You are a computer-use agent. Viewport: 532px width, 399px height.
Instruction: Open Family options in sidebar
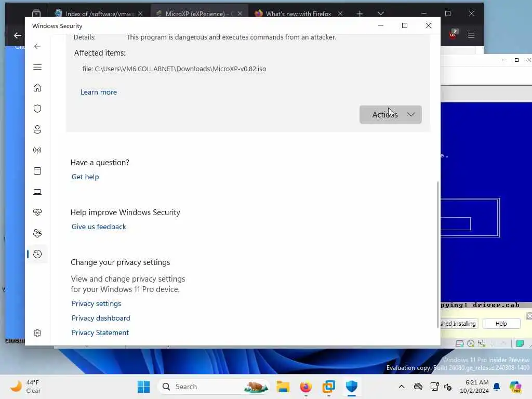coord(37,233)
